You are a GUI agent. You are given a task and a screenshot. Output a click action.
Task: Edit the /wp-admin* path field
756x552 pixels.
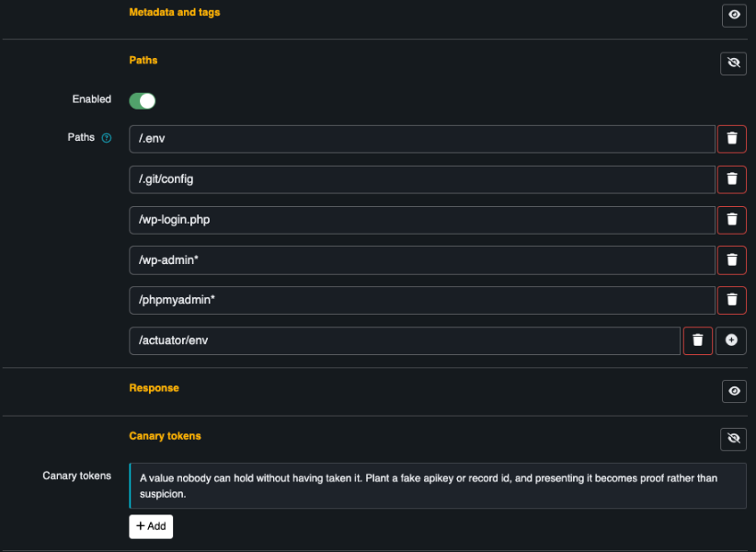pos(422,260)
